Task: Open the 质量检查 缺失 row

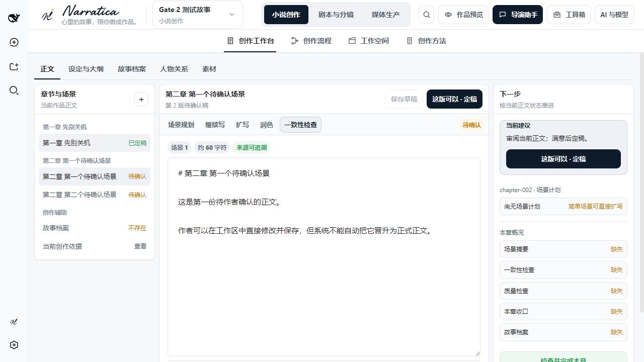Action: click(x=563, y=291)
